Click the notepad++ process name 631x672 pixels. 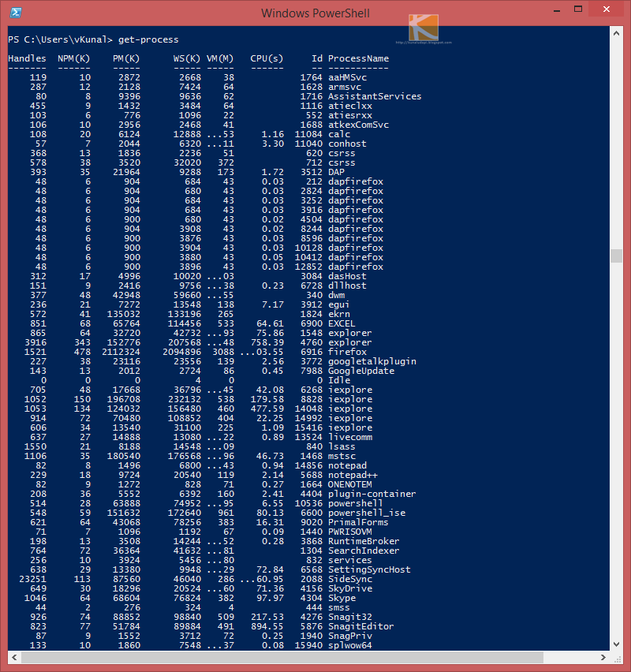click(x=353, y=475)
